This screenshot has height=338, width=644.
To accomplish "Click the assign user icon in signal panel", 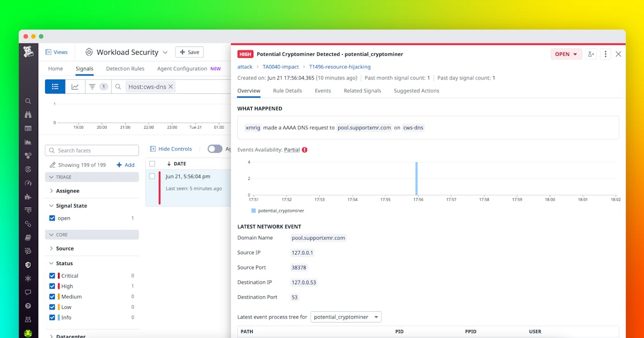I will tap(591, 54).
